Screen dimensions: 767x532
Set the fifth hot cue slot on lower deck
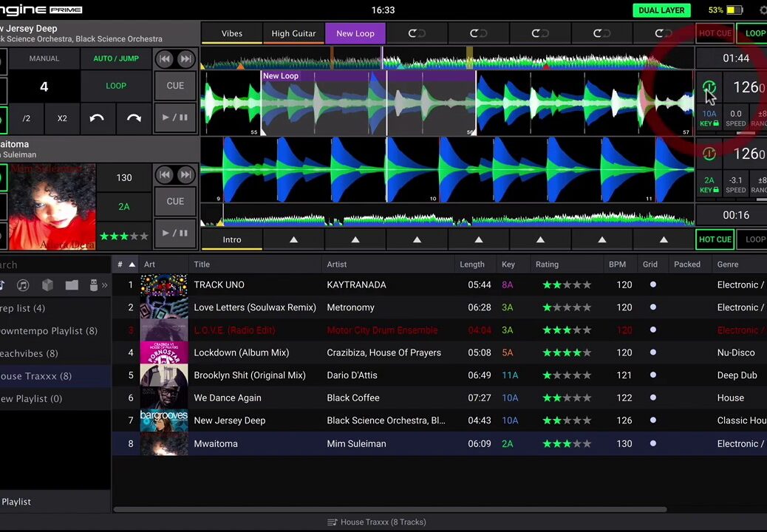click(478, 239)
